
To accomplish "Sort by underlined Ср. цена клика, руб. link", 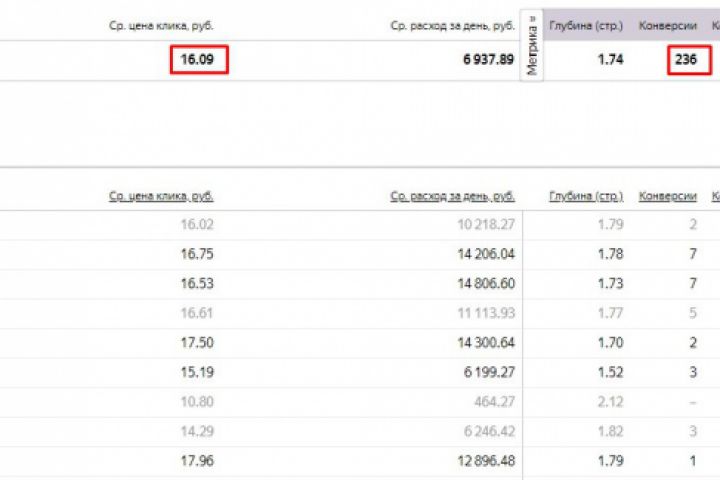I will click(x=161, y=196).
